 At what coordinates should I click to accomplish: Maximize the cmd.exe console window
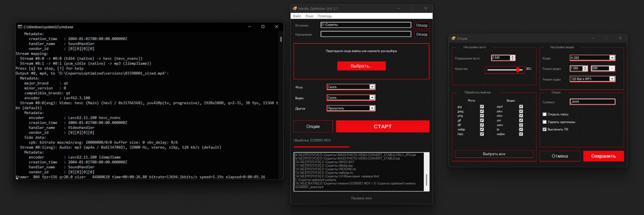click(x=263, y=27)
